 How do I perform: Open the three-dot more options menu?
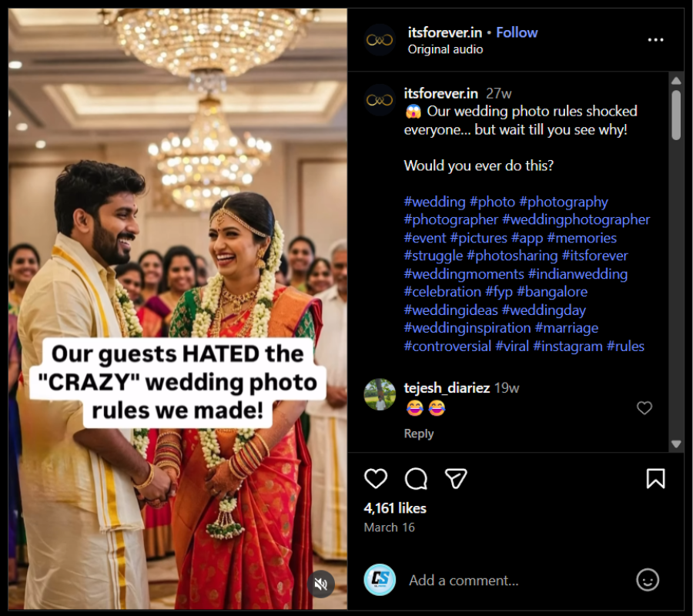coord(655,40)
